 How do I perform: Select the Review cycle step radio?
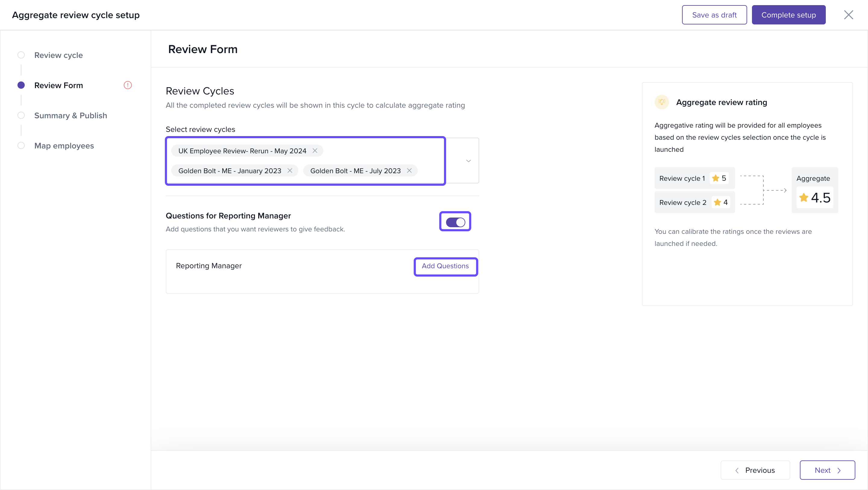coord(21,55)
